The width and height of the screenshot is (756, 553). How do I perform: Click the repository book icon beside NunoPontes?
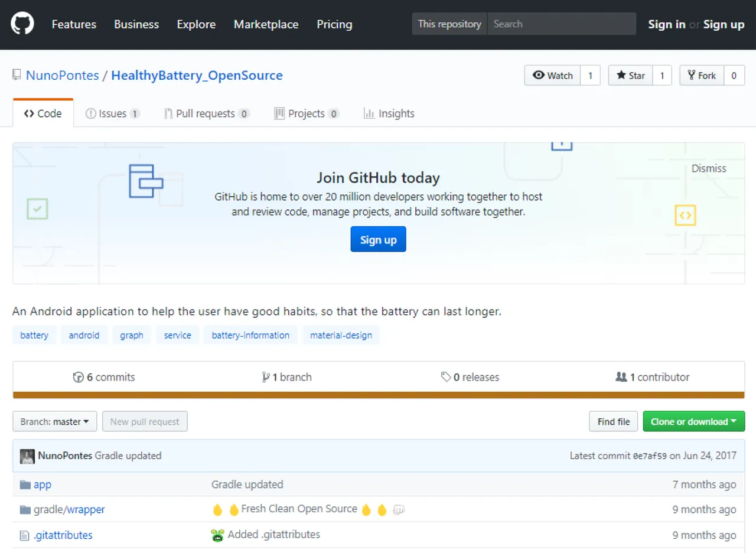click(x=17, y=75)
